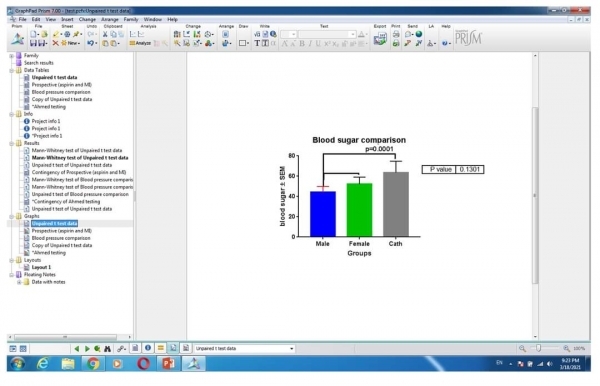Click the red X delete sheet icon
This screenshot has width=600, height=386.
coord(55,43)
